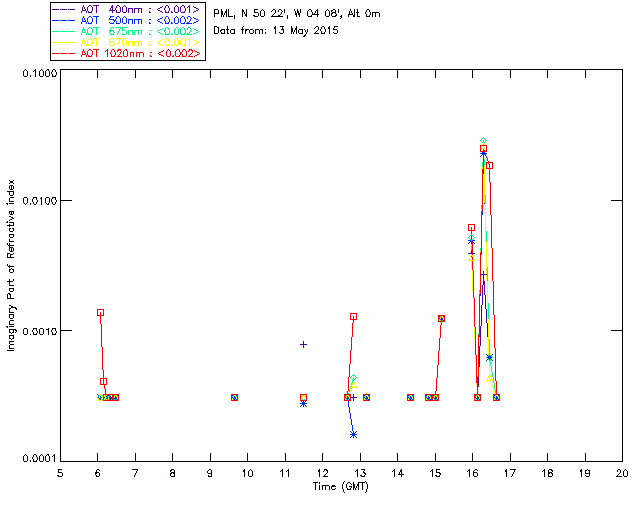Select the lowest blue asterisk marker near 12.8 GMT
Image resolution: width=640 pixels, height=512 pixels.
click(353, 434)
